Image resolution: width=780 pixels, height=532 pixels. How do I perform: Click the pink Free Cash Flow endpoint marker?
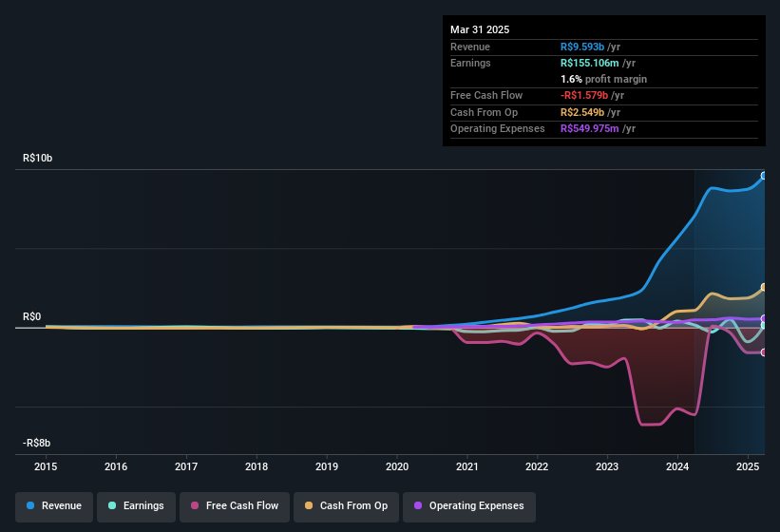pyautogui.click(x=764, y=352)
